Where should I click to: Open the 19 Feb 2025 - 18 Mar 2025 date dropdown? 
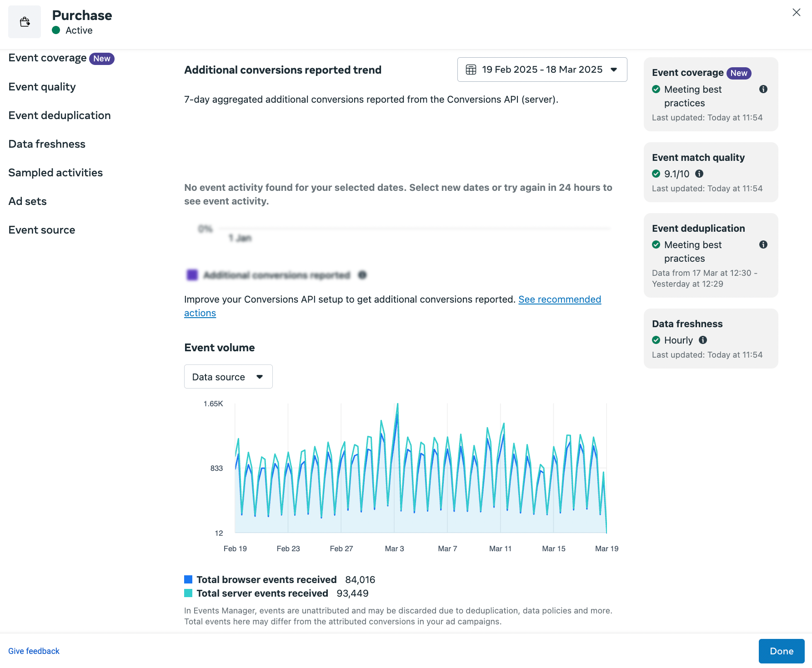(542, 70)
